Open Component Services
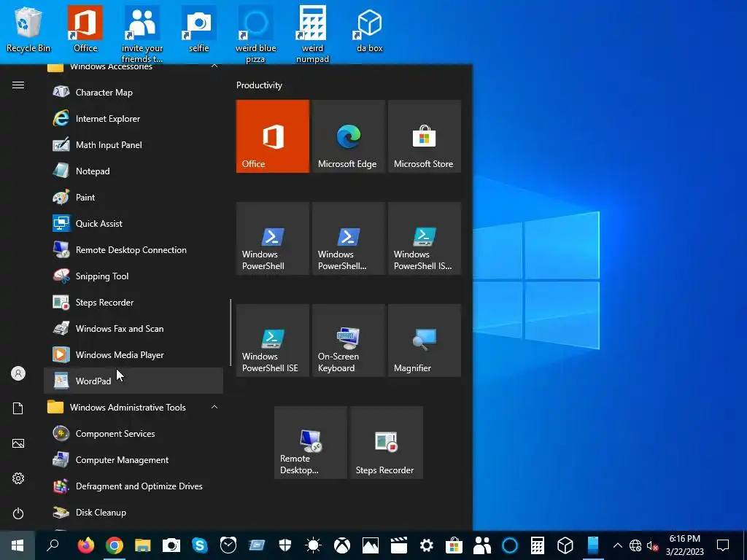The image size is (747, 560). coord(133,433)
